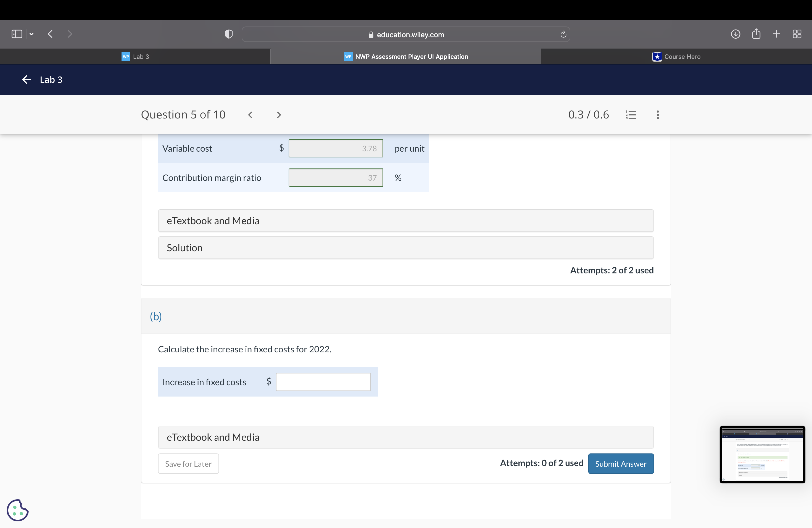Expand the Solution section

405,248
